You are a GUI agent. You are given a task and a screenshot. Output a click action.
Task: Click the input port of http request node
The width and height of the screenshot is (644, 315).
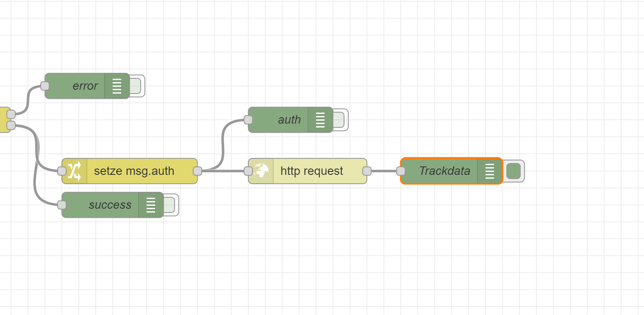coord(248,171)
